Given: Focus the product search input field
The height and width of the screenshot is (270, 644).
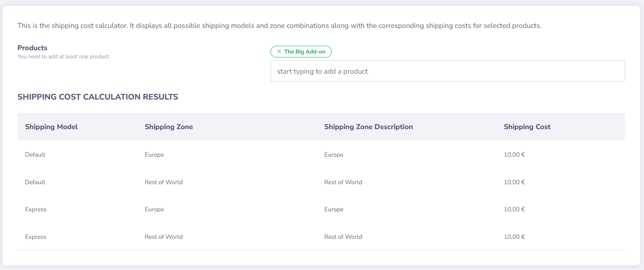Looking at the screenshot, I should pos(447,71).
